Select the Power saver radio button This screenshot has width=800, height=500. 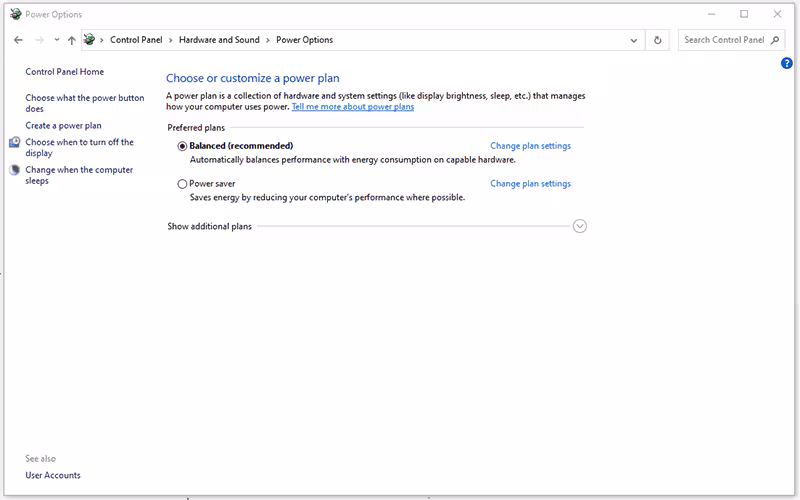(x=182, y=184)
